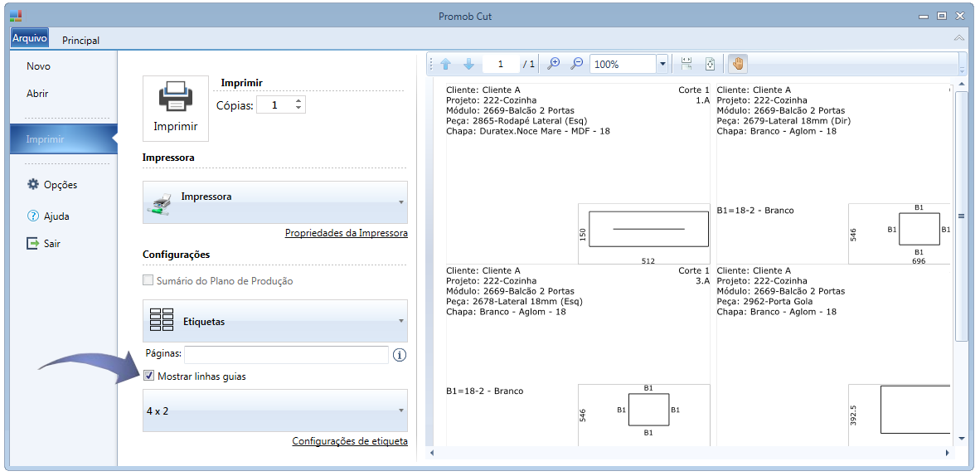This screenshot has width=980, height=476.
Task: Click the preview vertical scrollbar thumb
Action: point(962,215)
